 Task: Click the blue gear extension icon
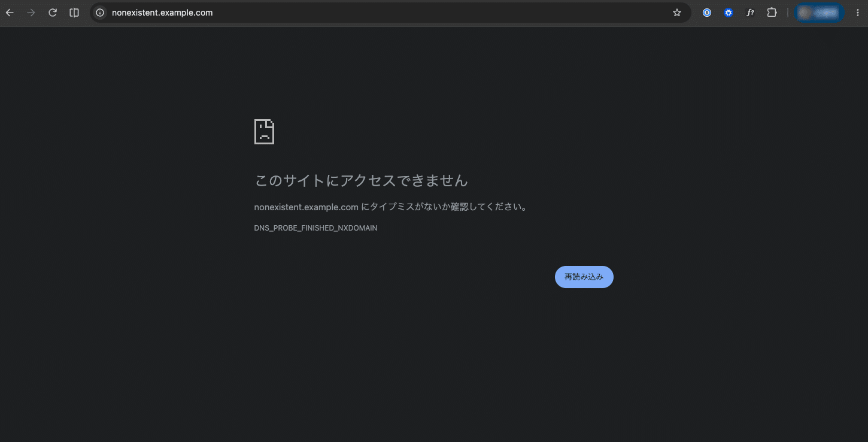pos(729,13)
